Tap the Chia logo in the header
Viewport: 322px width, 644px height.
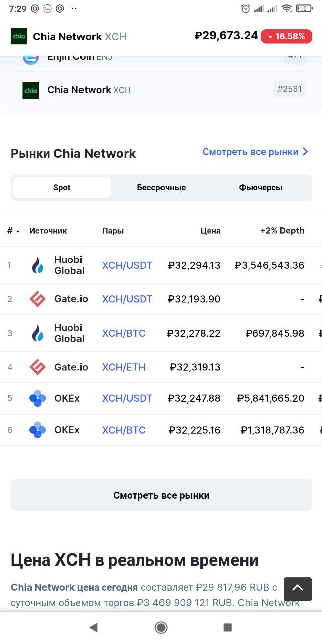[19, 36]
